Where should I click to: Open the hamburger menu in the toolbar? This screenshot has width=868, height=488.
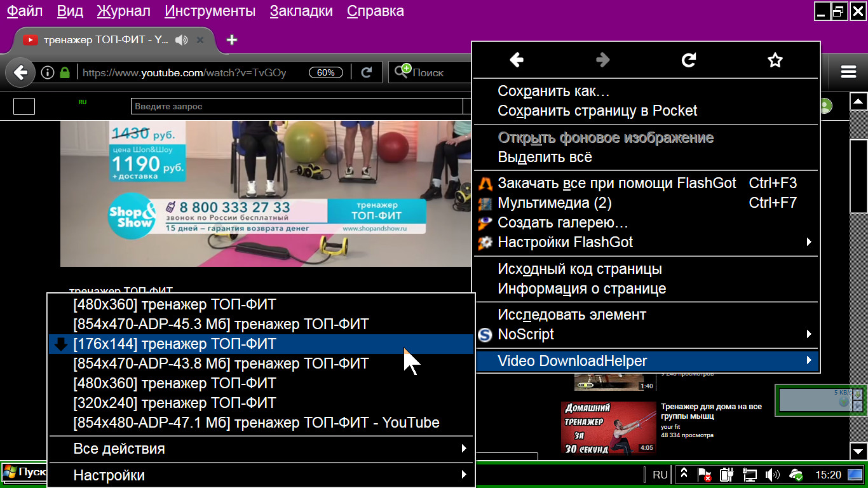tap(849, 72)
